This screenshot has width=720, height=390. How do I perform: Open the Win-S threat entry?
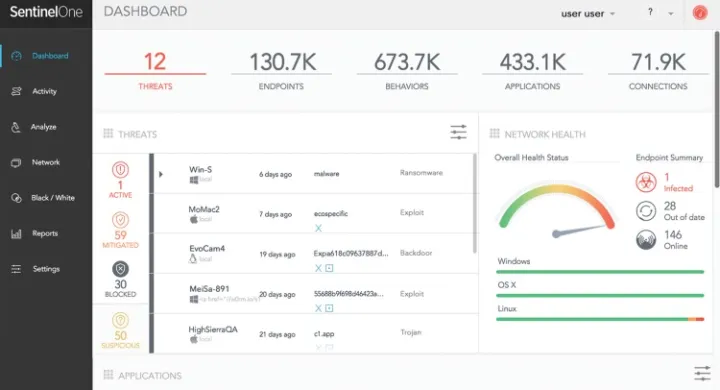314,174
